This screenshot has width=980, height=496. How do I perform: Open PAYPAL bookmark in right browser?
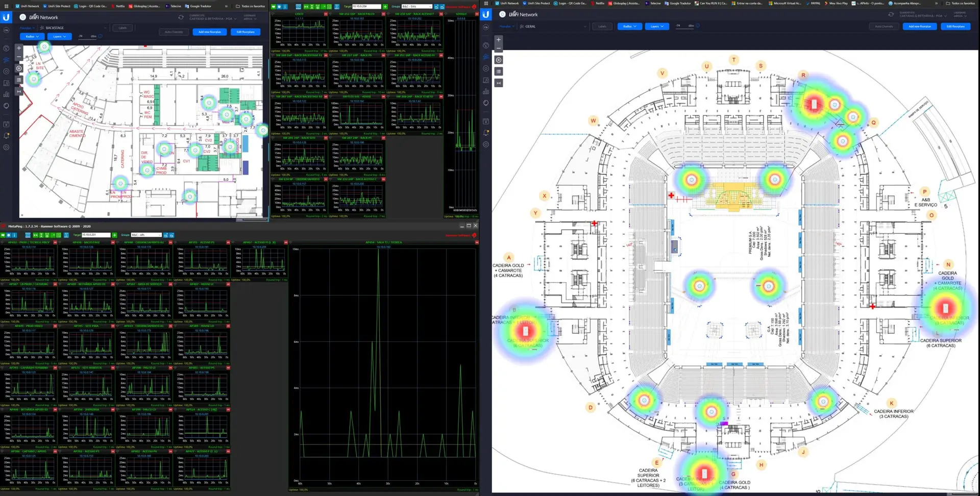pyautogui.click(x=814, y=3)
